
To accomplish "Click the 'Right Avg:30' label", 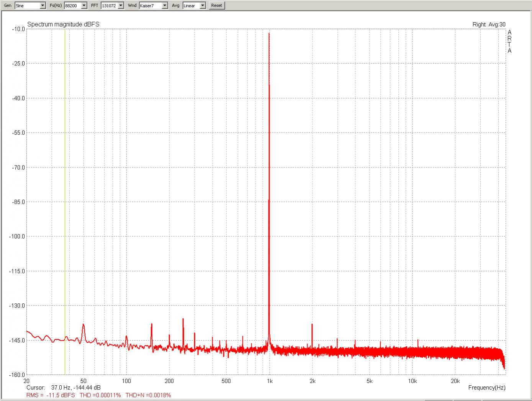I will click(x=489, y=24).
